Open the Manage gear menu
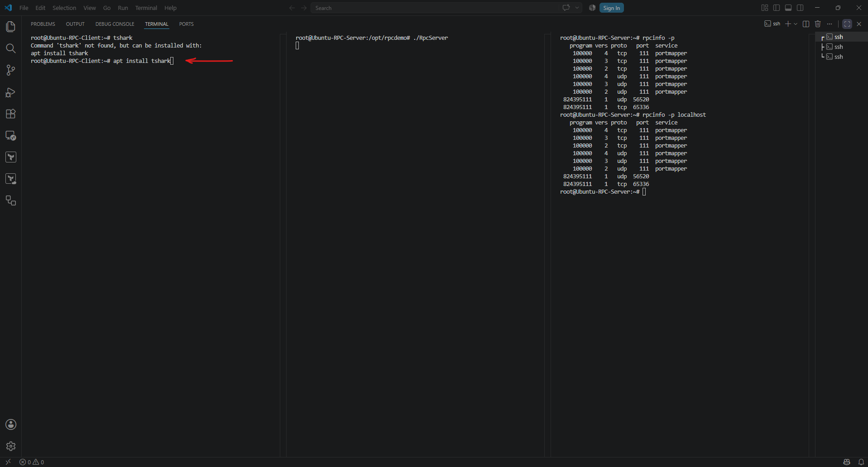 [x=11, y=446]
